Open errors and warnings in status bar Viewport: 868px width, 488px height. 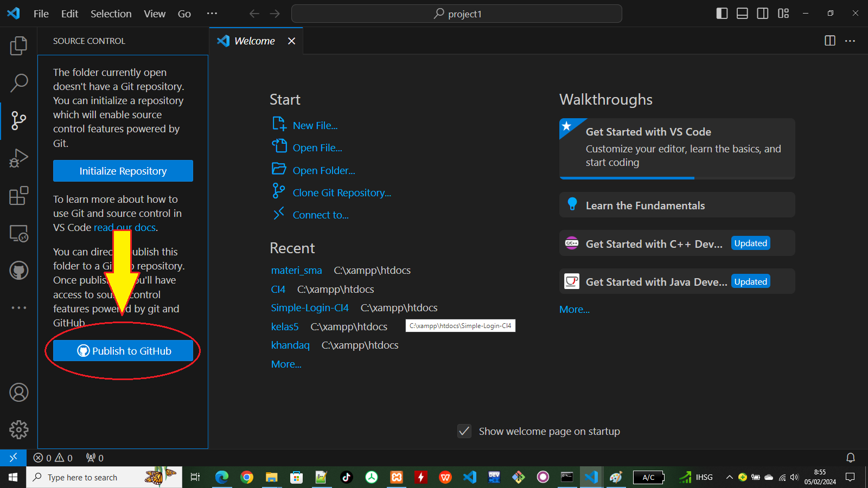[x=53, y=458]
